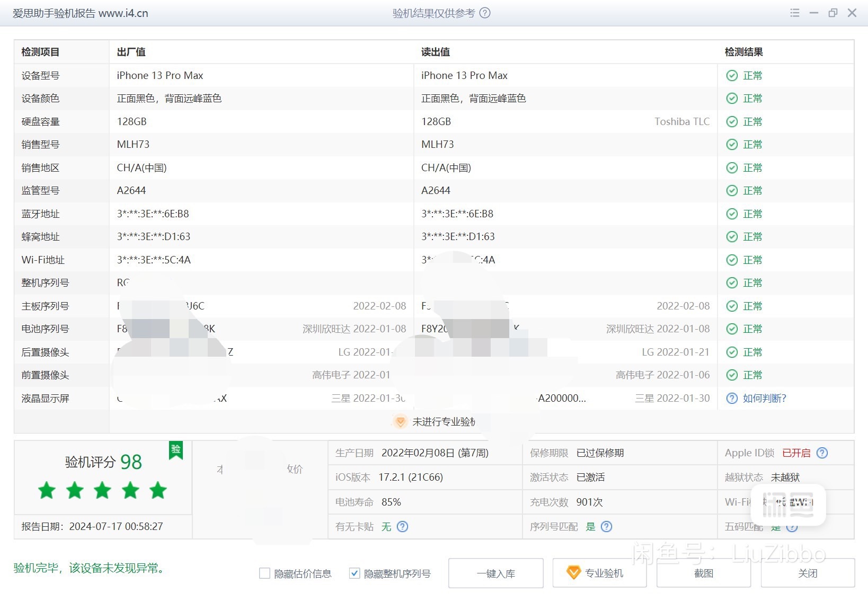Click the 爱思助手验机报告 www.i4.cn title
The image size is (868, 601).
(81, 13)
